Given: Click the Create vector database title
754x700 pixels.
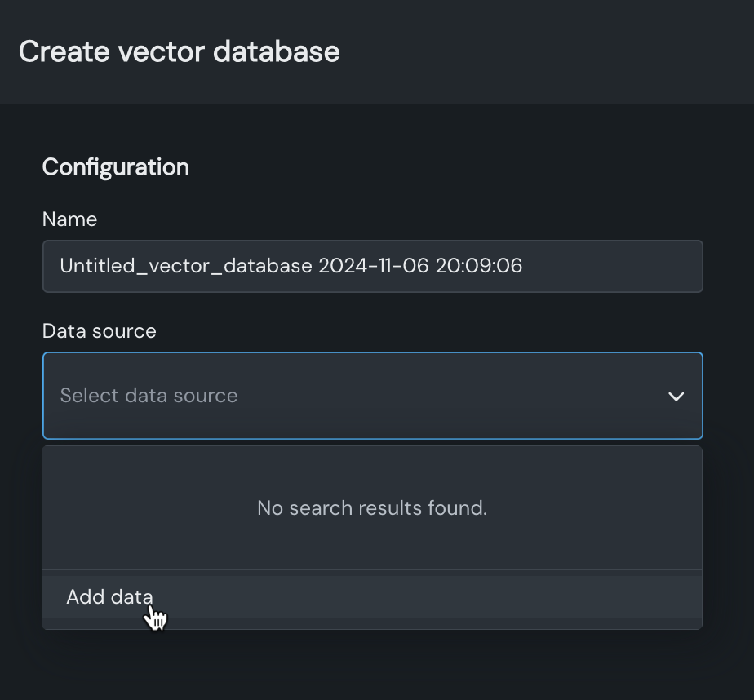Looking at the screenshot, I should pyautogui.click(x=179, y=52).
